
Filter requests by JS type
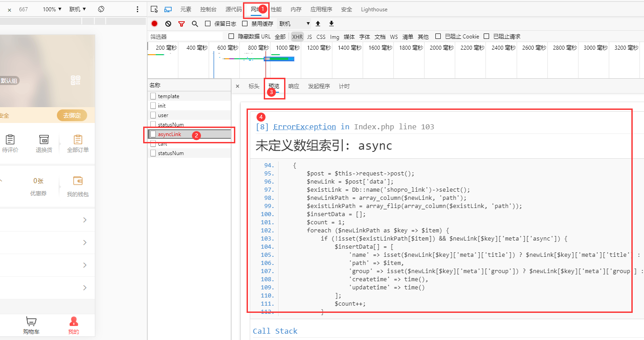pyautogui.click(x=309, y=37)
